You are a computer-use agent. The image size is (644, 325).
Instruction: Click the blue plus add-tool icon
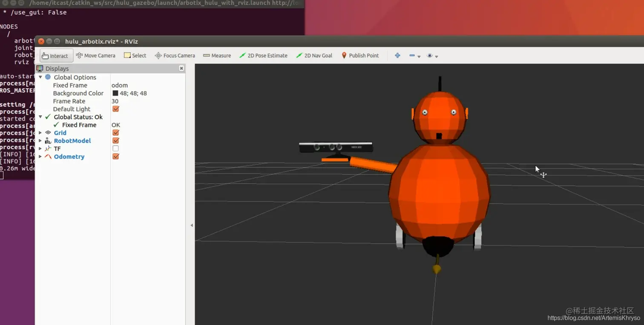tap(397, 55)
